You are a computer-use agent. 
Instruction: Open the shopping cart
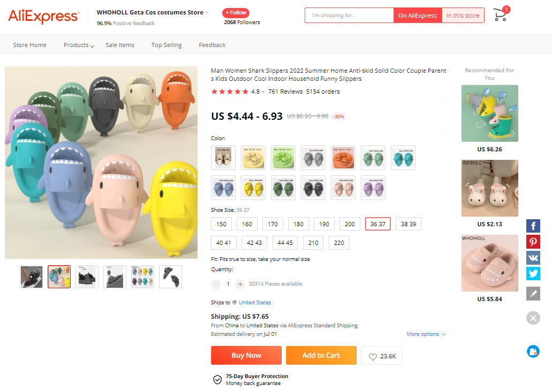(500, 15)
